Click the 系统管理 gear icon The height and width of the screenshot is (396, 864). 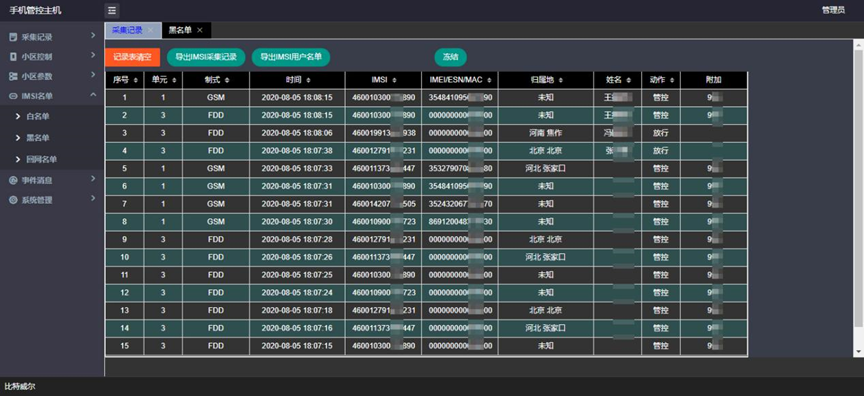13,200
